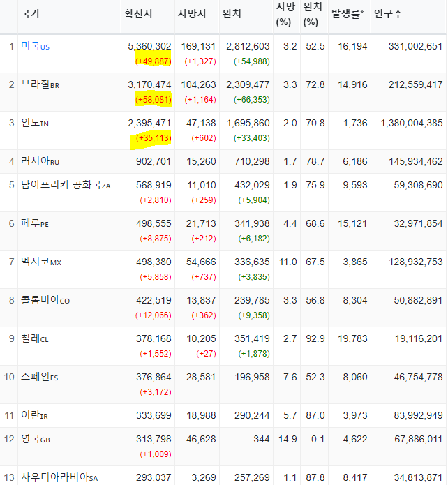This screenshot has height=485, width=448.
Task: Click highlighted increase +35,113
Action: click(153, 138)
